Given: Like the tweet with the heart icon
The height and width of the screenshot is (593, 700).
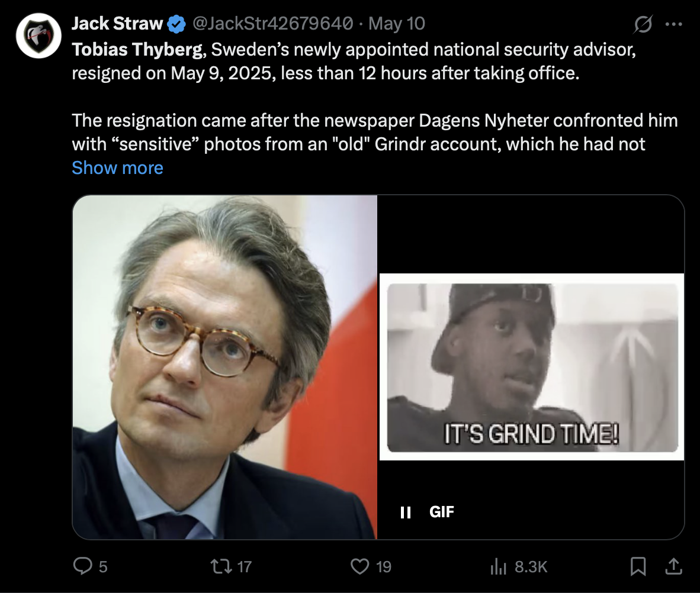Looking at the screenshot, I should [x=359, y=566].
